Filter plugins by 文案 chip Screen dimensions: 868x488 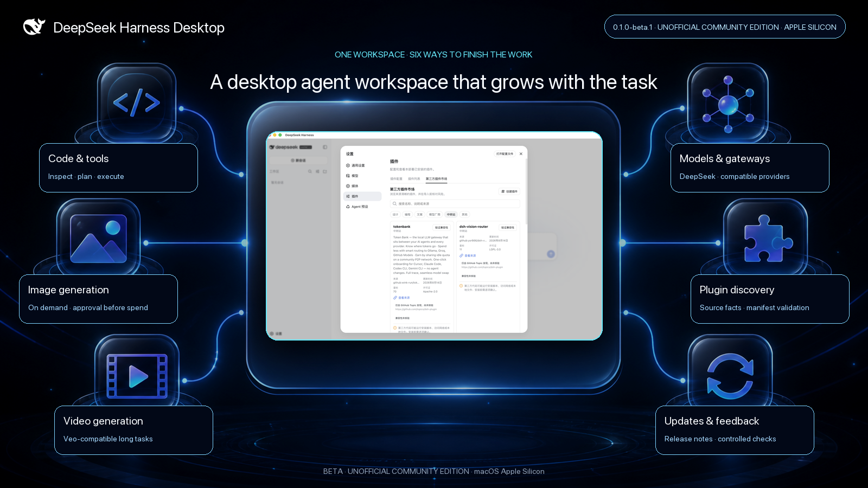point(419,215)
